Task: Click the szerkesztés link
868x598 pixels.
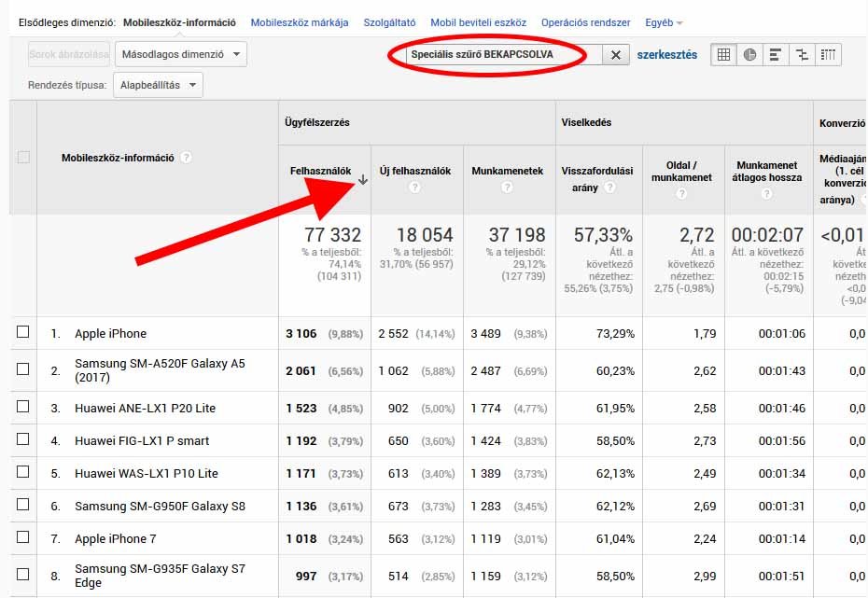Action: (669, 55)
